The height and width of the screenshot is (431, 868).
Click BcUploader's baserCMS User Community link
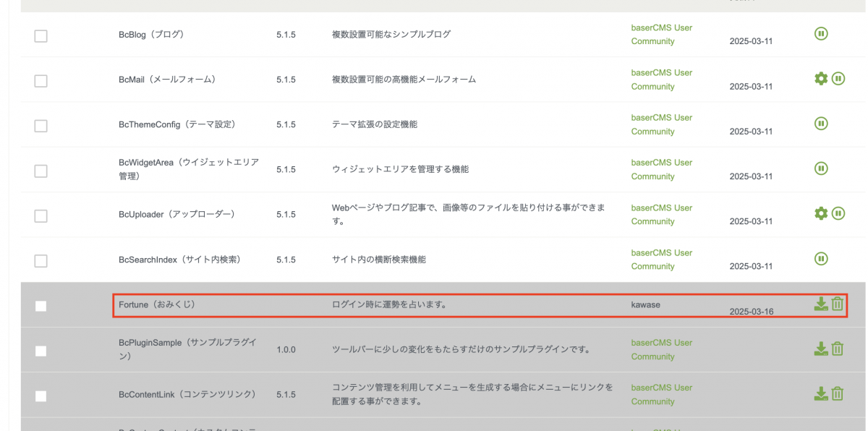(x=661, y=214)
